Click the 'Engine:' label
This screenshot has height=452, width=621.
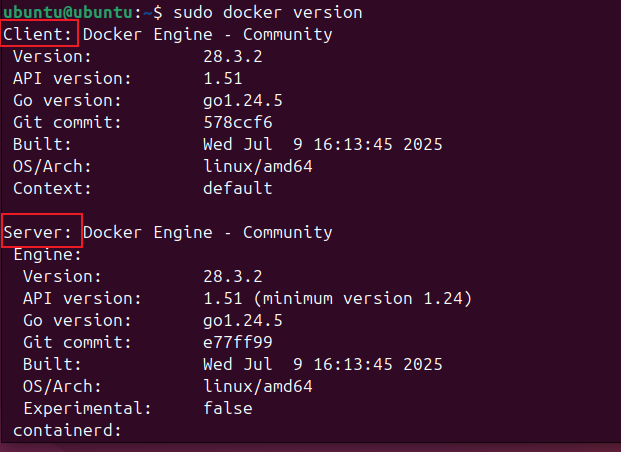tap(48, 255)
